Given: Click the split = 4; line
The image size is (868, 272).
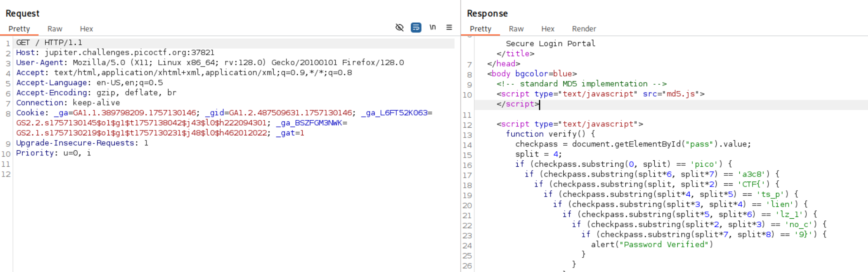Looking at the screenshot, I should 539,154.
